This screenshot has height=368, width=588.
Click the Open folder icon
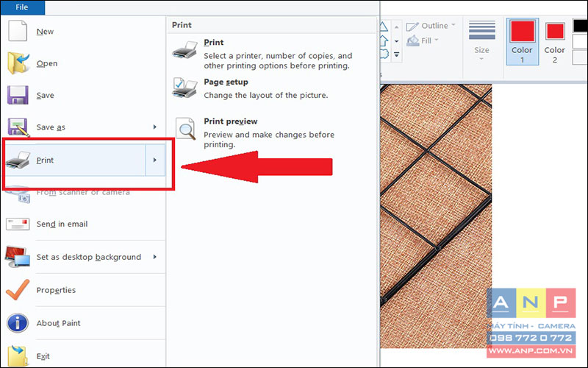coord(18,63)
